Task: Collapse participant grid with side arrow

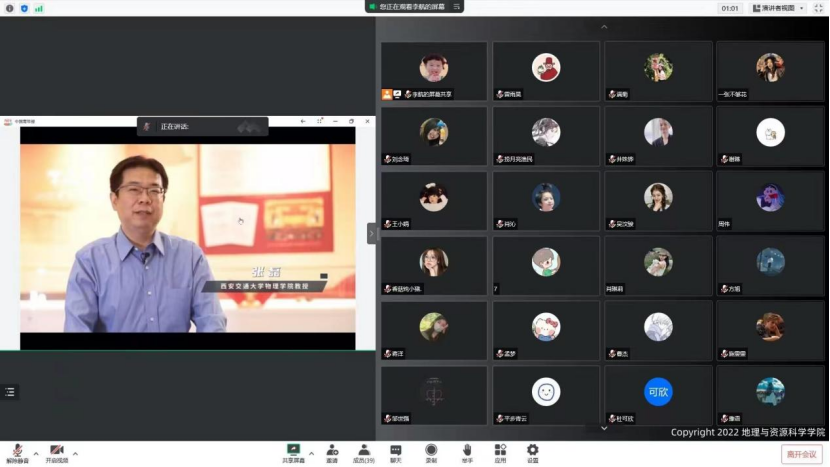Action: tap(372, 234)
